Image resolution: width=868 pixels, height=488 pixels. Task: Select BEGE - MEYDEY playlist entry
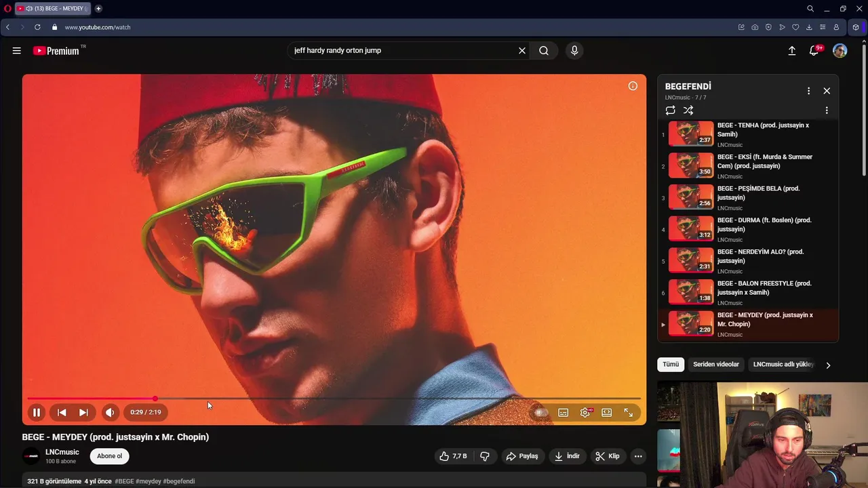748,324
